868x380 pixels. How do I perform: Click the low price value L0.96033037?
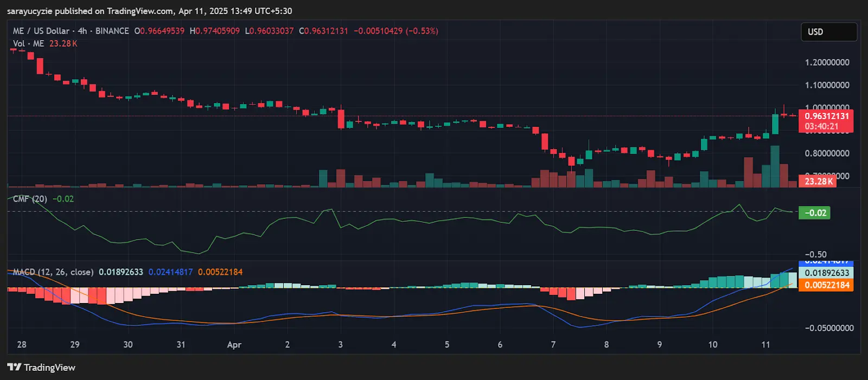[269, 31]
